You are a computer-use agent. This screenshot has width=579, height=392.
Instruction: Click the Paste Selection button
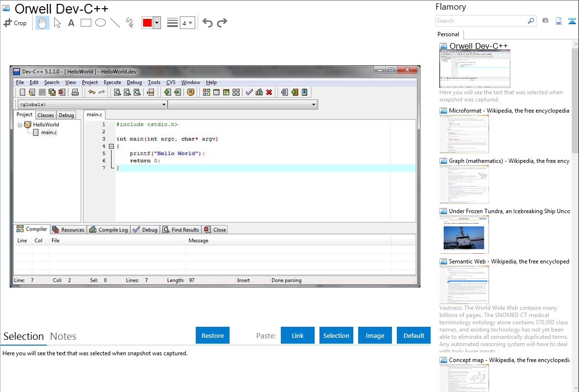click(x=336, y=335)
